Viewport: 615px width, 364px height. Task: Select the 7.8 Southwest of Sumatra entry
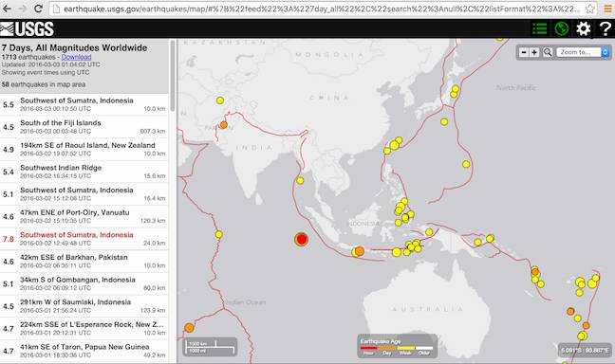click(84, 239)
